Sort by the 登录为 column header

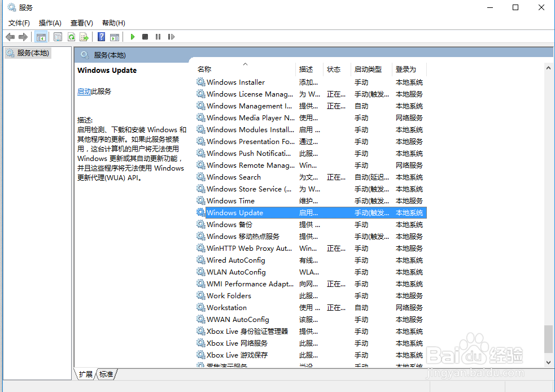(x=409, y=69)
